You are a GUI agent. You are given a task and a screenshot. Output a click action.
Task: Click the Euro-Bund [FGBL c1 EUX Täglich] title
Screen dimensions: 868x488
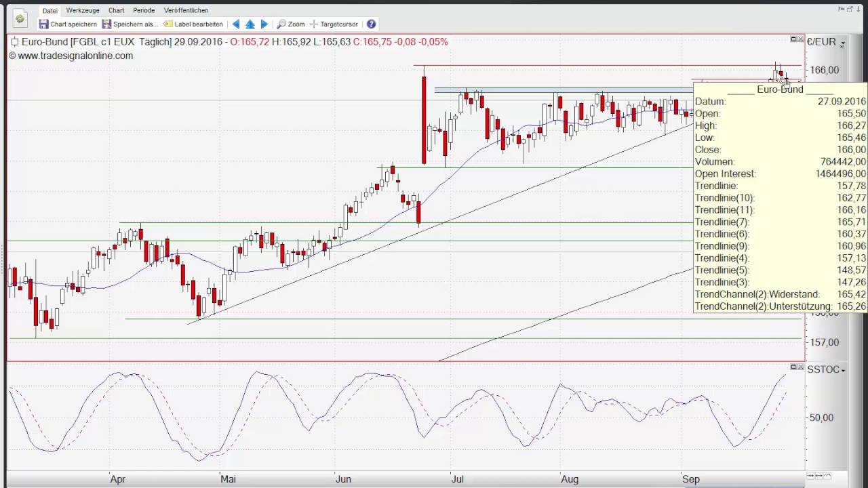coord(96,42)
